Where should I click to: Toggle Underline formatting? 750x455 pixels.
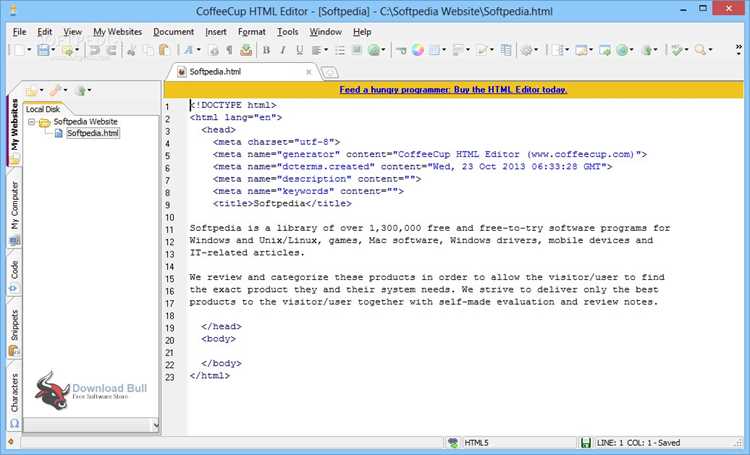pyautogui.click(x=299, y=50)
